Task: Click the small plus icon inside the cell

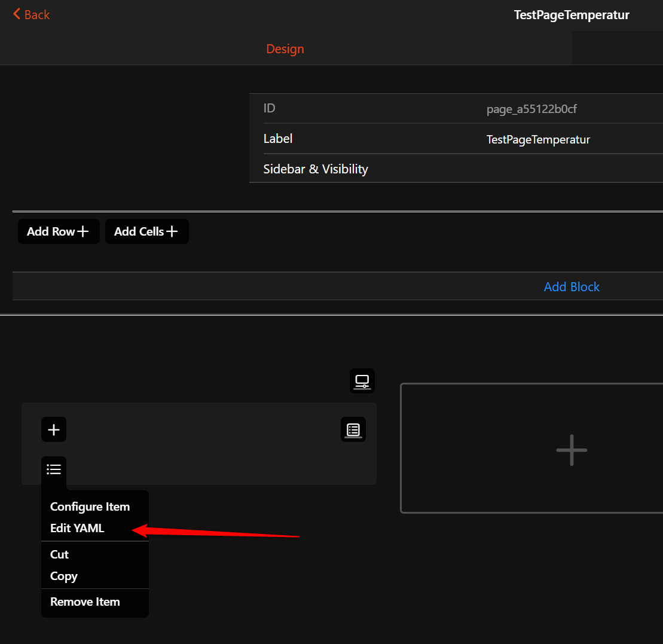Action: [x=54, y=429]
